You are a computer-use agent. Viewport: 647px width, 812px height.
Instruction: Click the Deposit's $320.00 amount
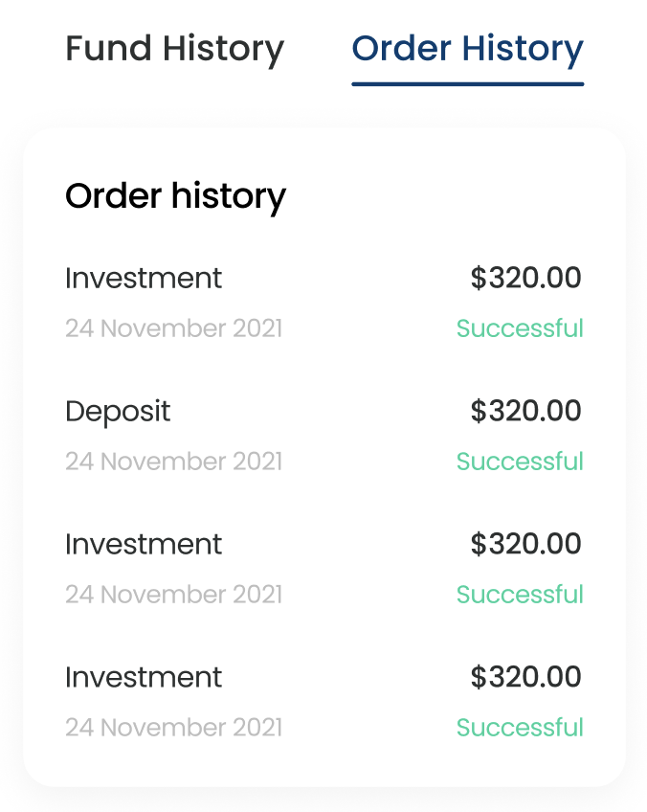tap(525, 412)
